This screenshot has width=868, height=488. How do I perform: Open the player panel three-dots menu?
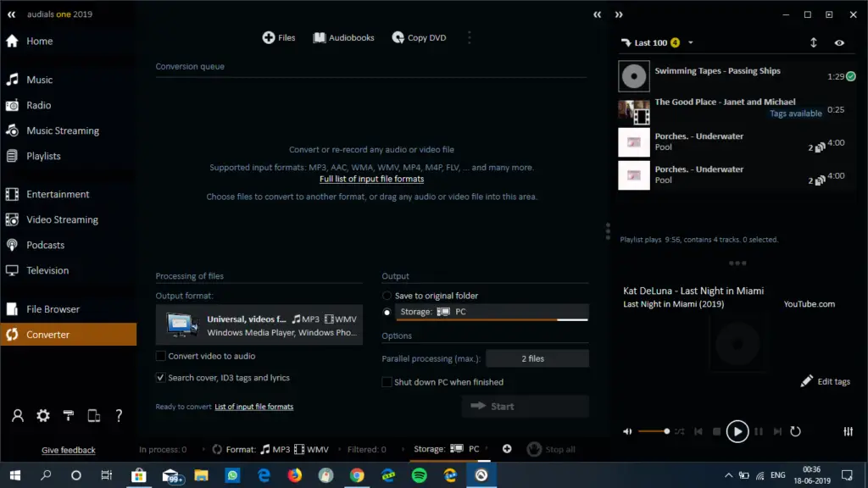click(x=737, y=263)
